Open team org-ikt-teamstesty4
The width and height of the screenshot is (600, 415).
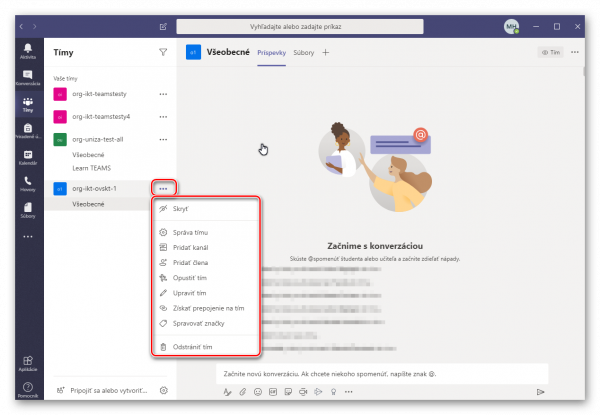101,117
